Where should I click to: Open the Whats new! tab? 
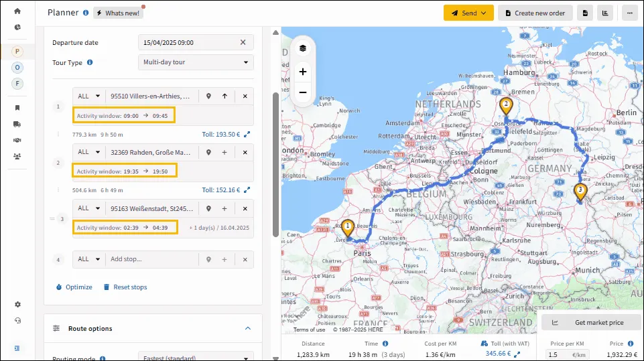[119, 13]
